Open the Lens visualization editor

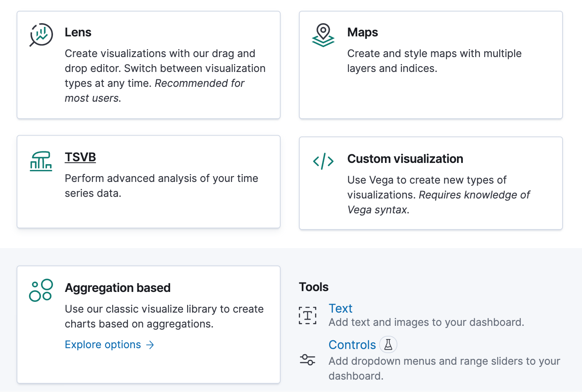[148, 65]
